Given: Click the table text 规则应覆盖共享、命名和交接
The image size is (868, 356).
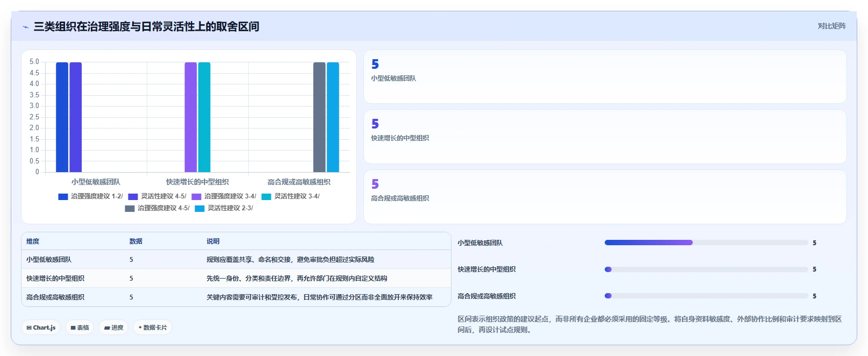Looking at the screenshot, I should pyautogui.click(x=249, y=260).
